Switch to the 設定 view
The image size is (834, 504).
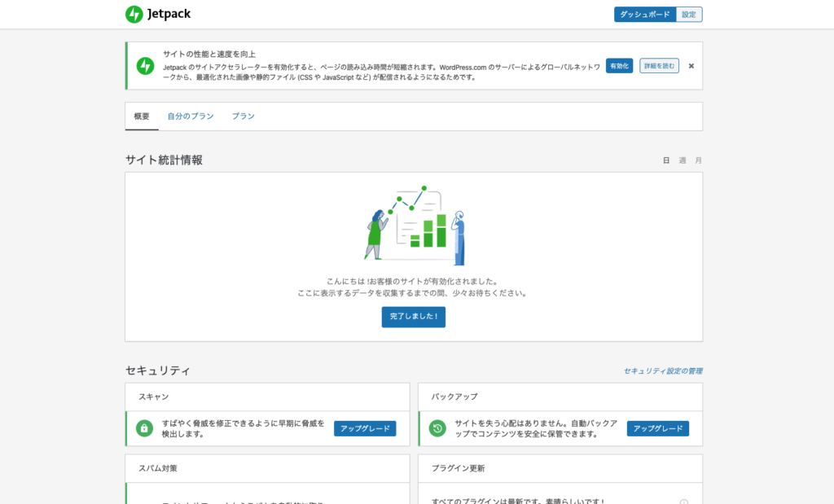689,15
